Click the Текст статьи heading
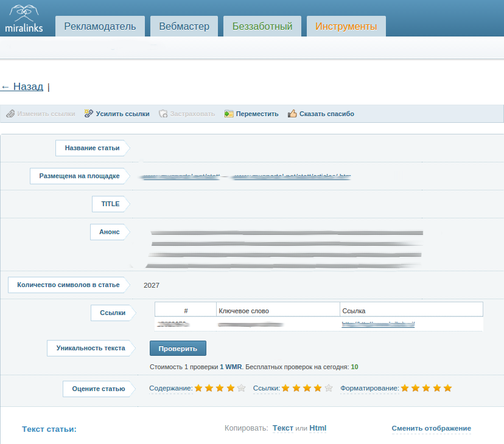 pyautogui.click(x=49, y=429)
